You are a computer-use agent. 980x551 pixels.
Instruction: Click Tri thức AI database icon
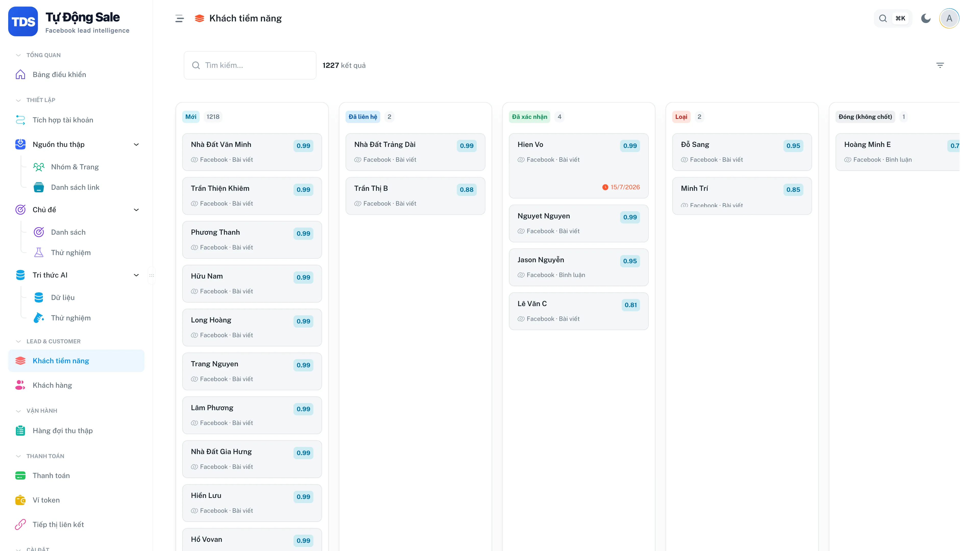pos(20,275)
